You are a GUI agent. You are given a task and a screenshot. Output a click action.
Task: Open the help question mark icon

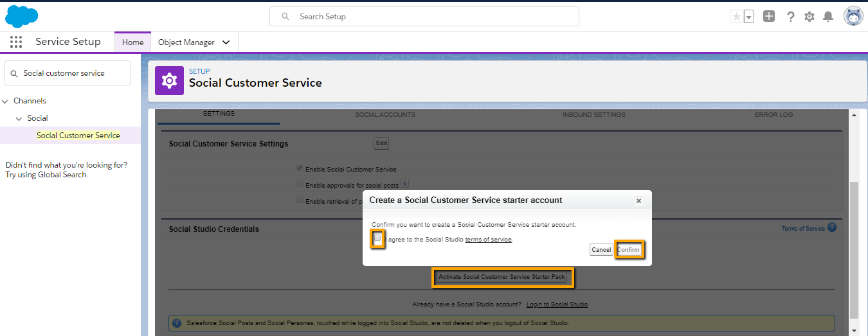(791, 17)
